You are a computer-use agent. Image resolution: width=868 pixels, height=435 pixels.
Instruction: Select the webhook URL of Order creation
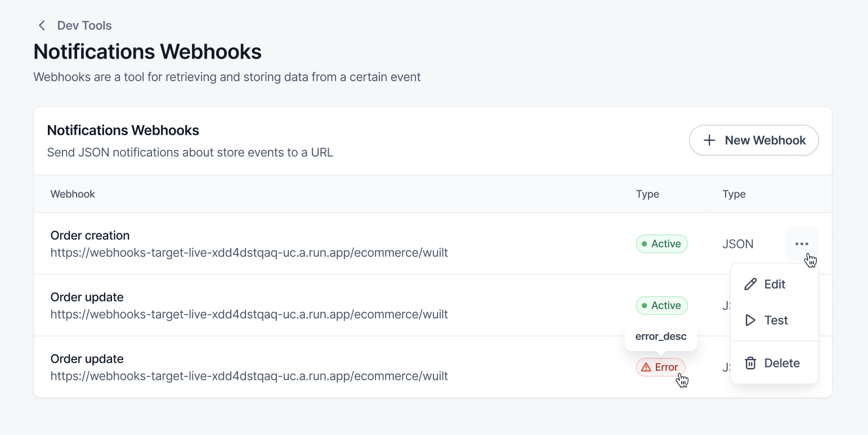(x=249, y=252)
